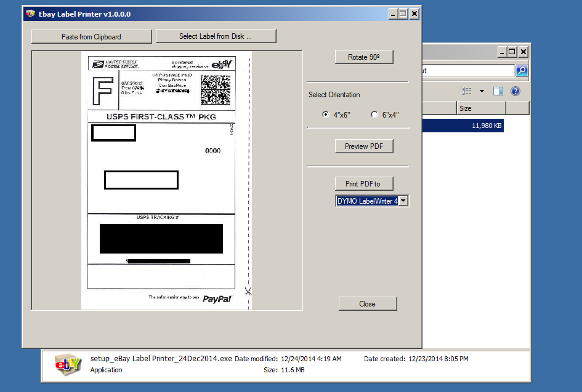Click the Explorer search input field
The height and width of the screenshot is (392, 582).
pyautogui.click(x=469, y=71)
